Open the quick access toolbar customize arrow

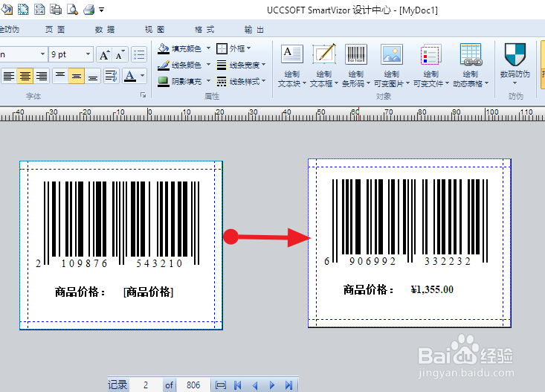click(x=102, y=10)
